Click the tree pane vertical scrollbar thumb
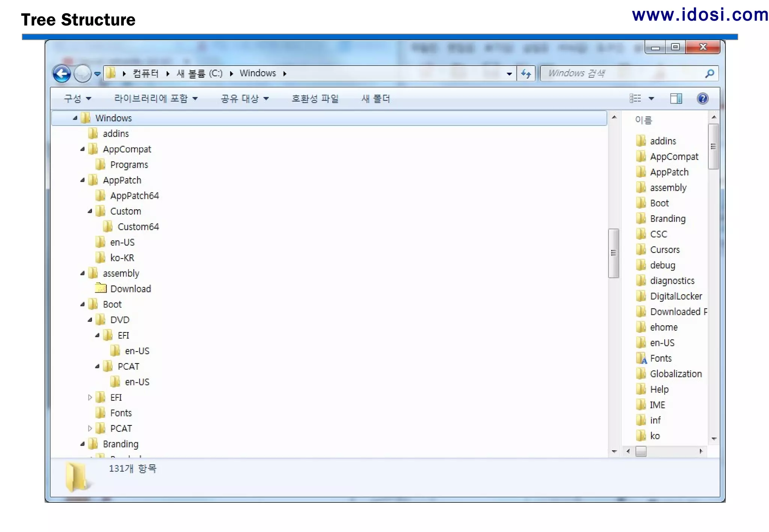Viewport: 769px width, 532px height. coord(614,253)
